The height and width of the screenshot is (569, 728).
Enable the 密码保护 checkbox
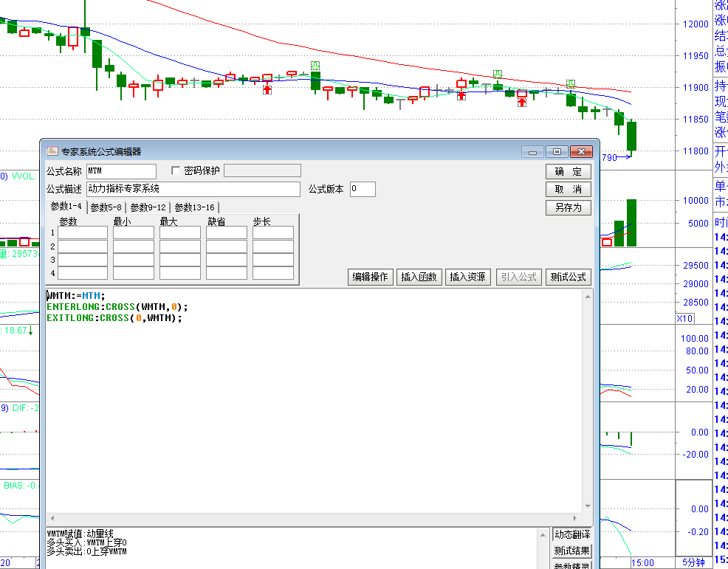(176, 171)
